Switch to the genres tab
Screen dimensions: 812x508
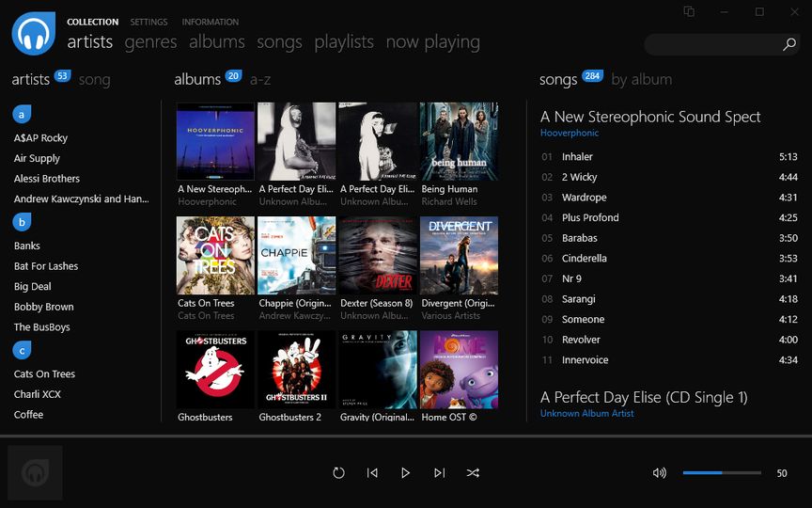(x=150, y=42)
